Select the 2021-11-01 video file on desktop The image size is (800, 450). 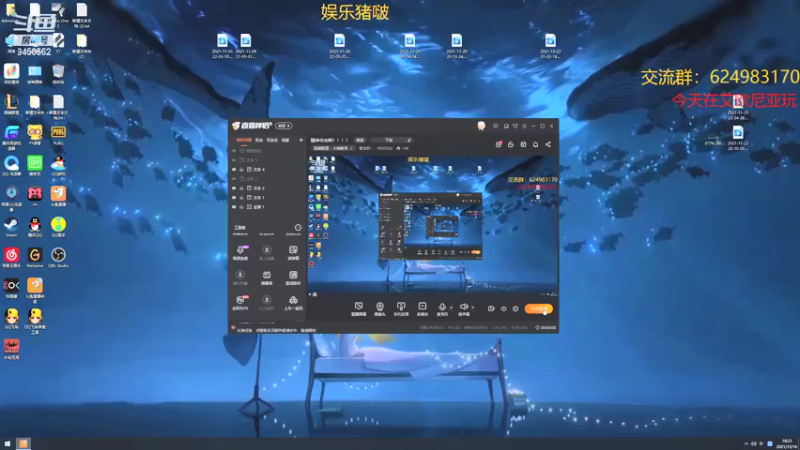[222, 45]
